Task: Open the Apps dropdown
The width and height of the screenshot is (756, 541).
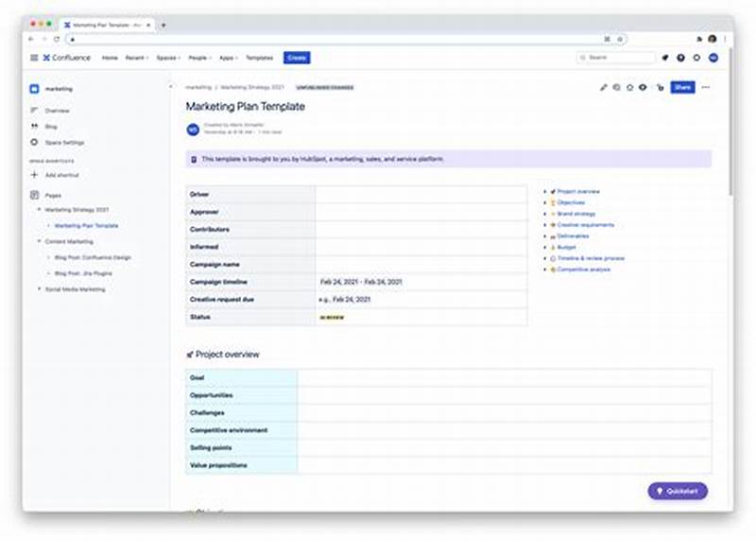Action: click(x=229, y=58)
